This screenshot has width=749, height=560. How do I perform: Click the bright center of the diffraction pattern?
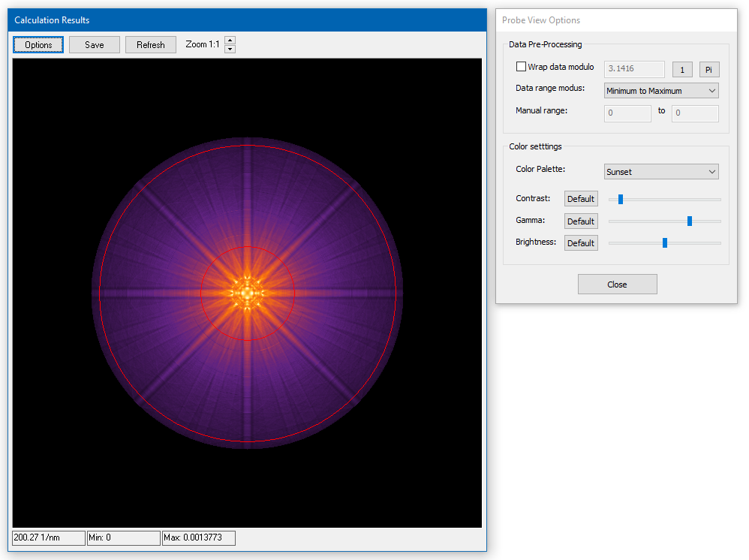coord(248,293)
